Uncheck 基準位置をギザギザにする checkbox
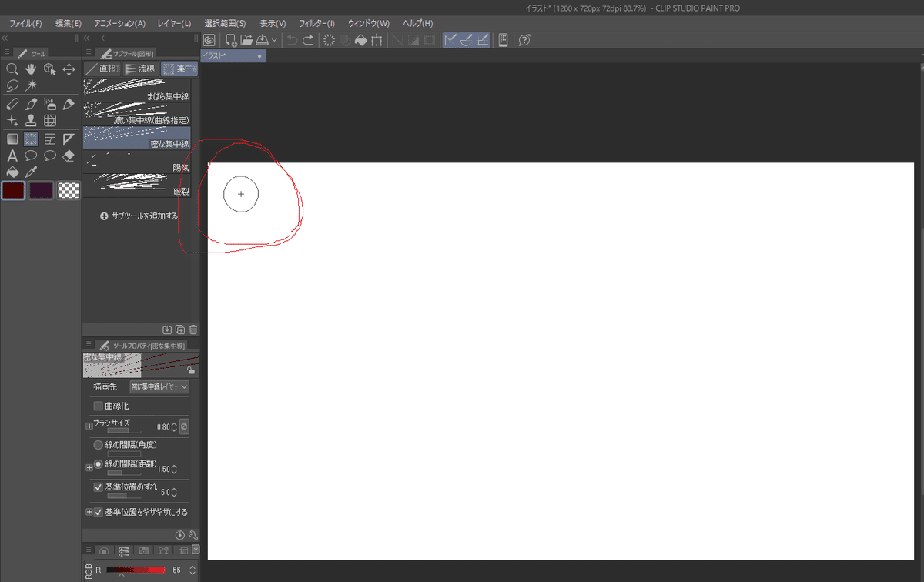Image resolution: width=924 pixels, height=582 pixels. [x=98, y=512]
